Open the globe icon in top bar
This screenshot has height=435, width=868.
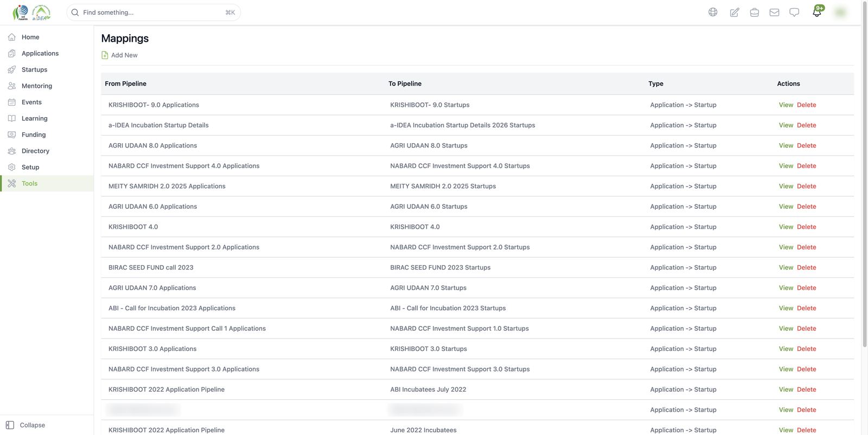click(x=713, y=12)
